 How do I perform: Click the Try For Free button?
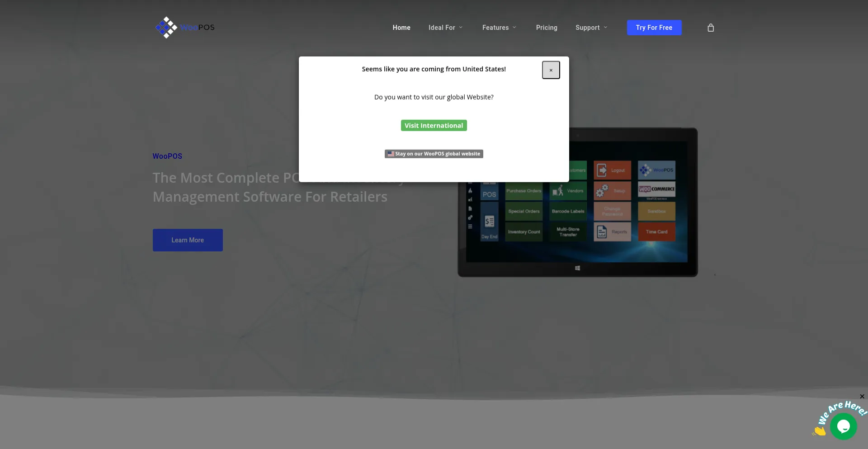coord(654,28)
